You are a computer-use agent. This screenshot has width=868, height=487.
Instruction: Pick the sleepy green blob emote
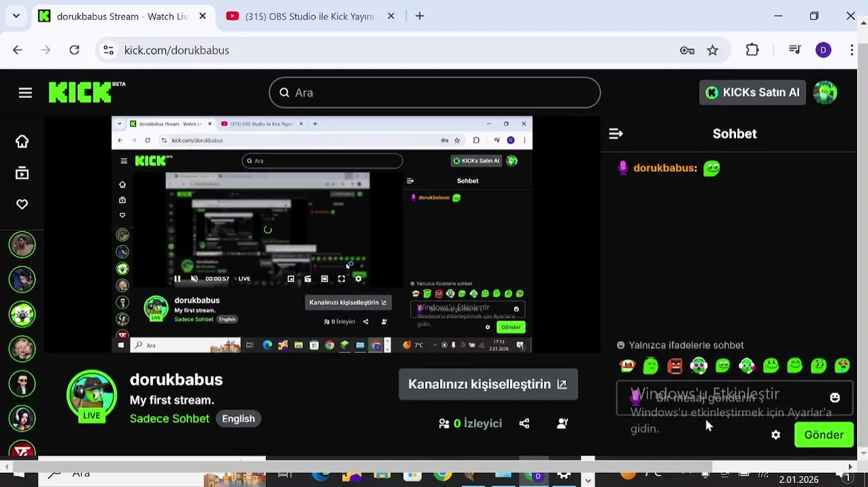651,366
